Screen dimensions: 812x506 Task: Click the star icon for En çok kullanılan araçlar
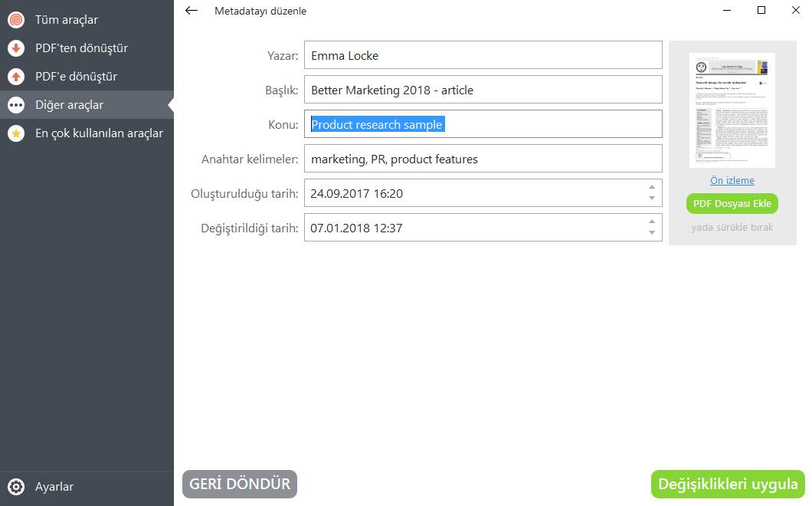click(x=15, y=133)
